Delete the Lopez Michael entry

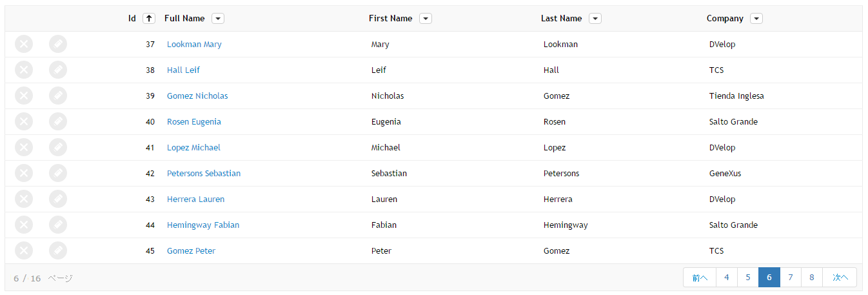[x=24, y=147]
